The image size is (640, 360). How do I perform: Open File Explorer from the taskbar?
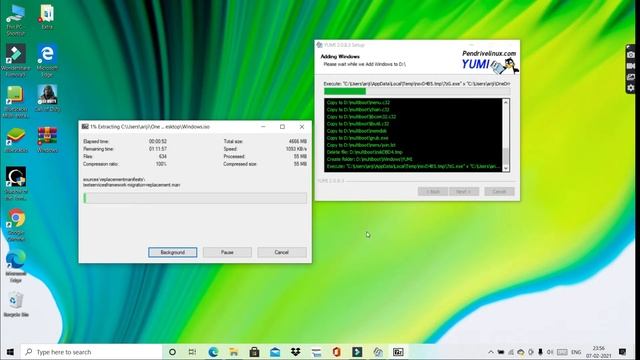[233, 352]
